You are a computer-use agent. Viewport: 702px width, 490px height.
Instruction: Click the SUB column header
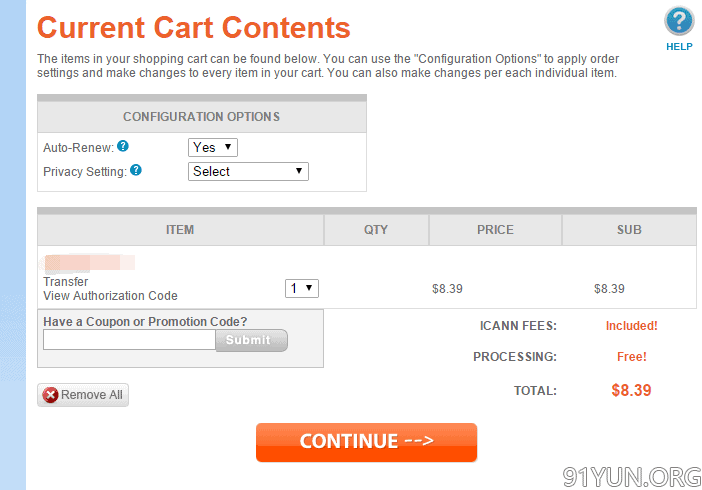[629, 230]
